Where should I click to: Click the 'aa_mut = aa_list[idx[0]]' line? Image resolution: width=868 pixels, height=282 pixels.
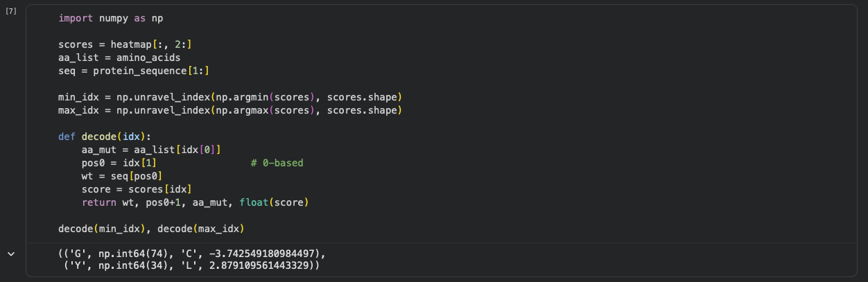pos(151,150)
